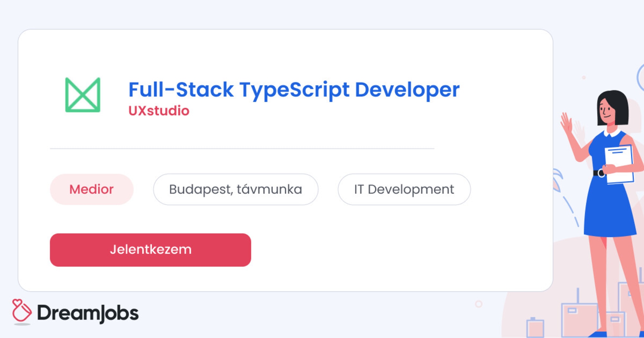Screen dimensions: 644x338
Task: Open the Full-Stack TypeScript Developer job title
Action: tap(294, 89)
